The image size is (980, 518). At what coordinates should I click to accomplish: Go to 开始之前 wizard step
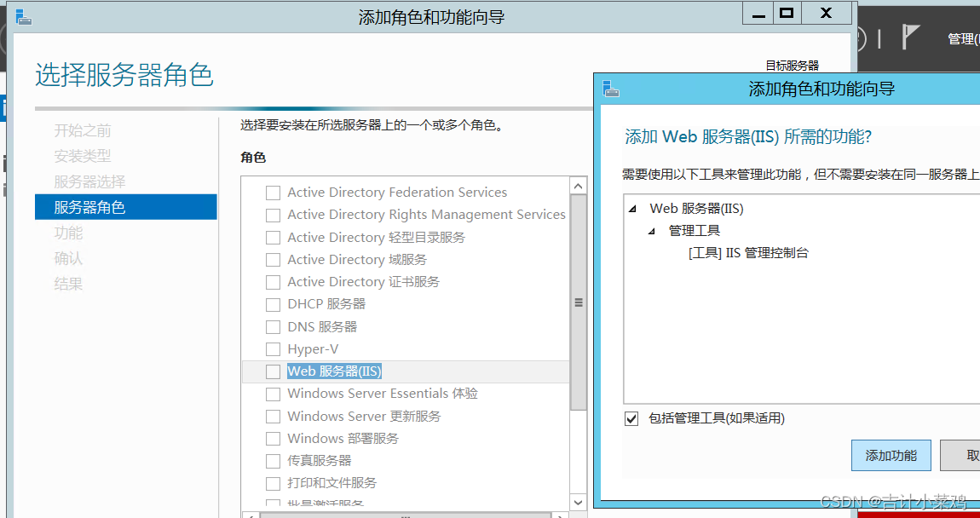click(83, 130)
